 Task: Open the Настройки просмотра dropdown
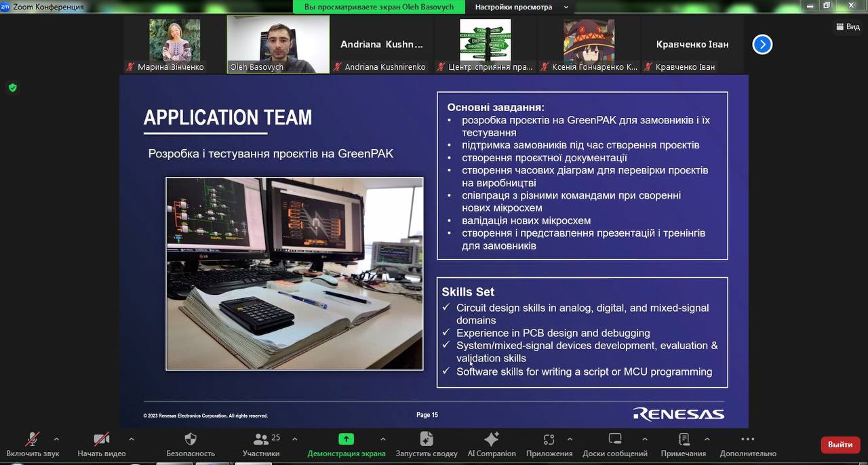tap(521, 7)
